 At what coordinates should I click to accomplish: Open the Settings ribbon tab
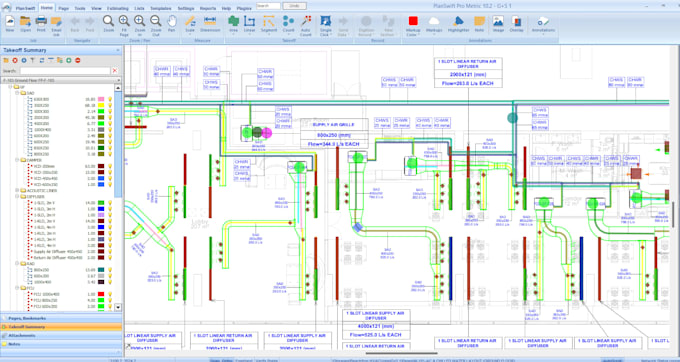click(186, 8)
